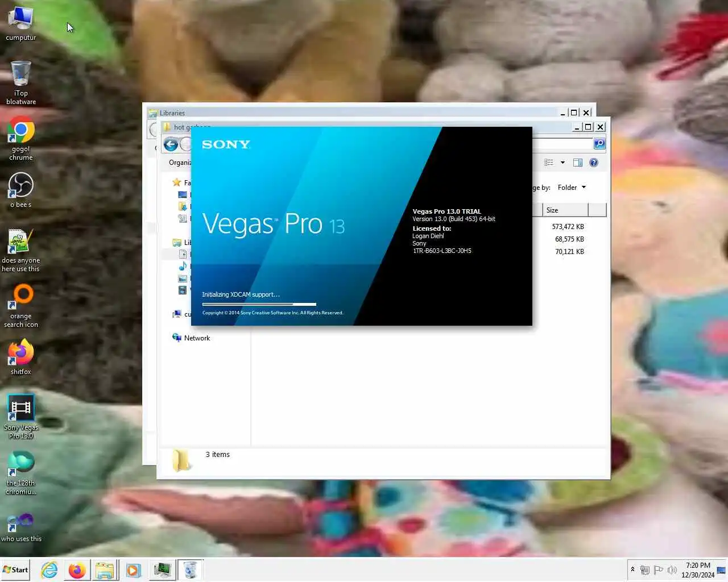
Task: Click 'Initializing XDCAM support...' status text
Action: tap(241, 294)
